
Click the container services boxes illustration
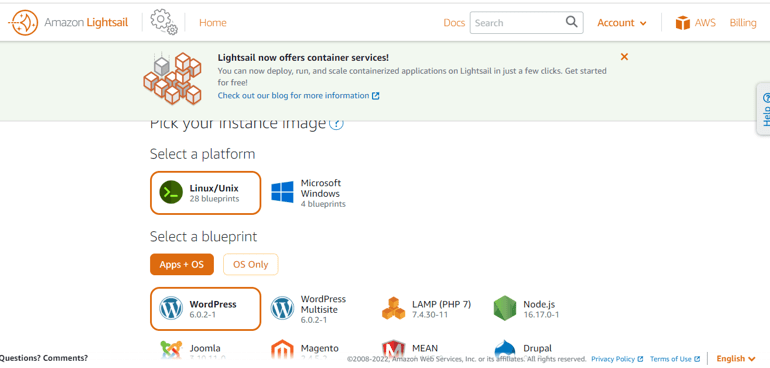172,78
